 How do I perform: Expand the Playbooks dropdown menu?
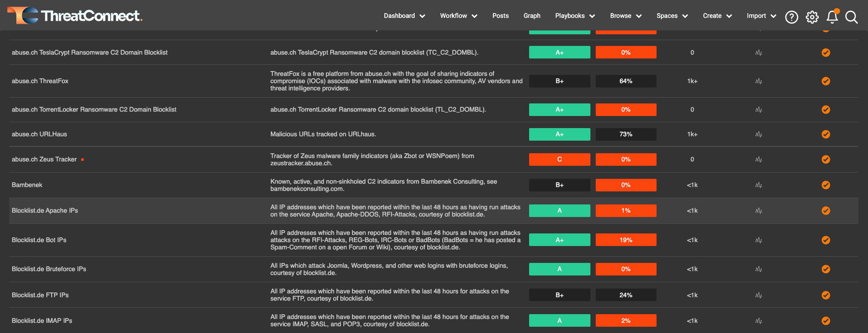pyautogui.click(x=575, y=16)
